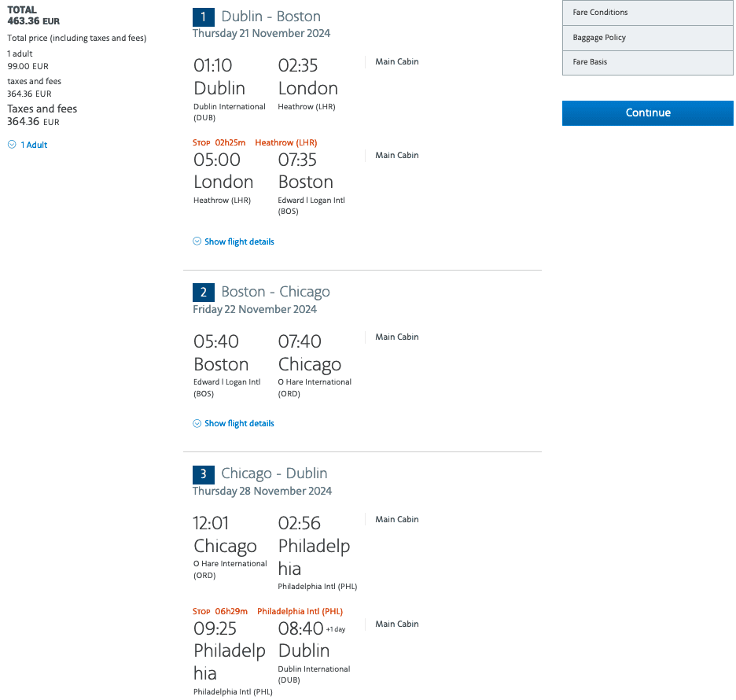The height and width of the screenshot is (700, 736).
Task: Click the Dublin - Boston segment heading
Action: [x=270, y=17]
